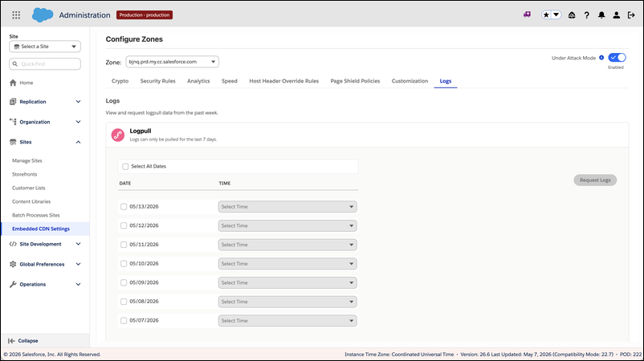This screenshot has width=644, height=361.
Task: Click the Trailhead mountain icon
Action: [x=572, y=15]
